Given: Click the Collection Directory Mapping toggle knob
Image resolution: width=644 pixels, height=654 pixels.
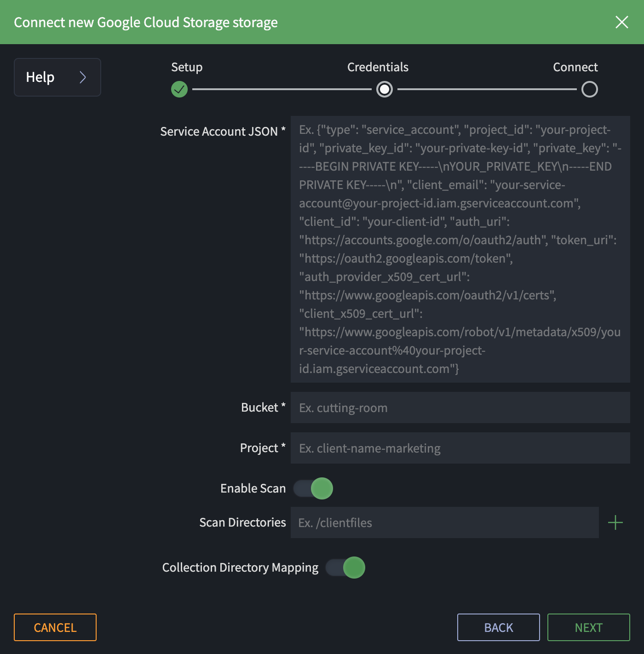Looking at the screenshot, I should pos(354,568).
